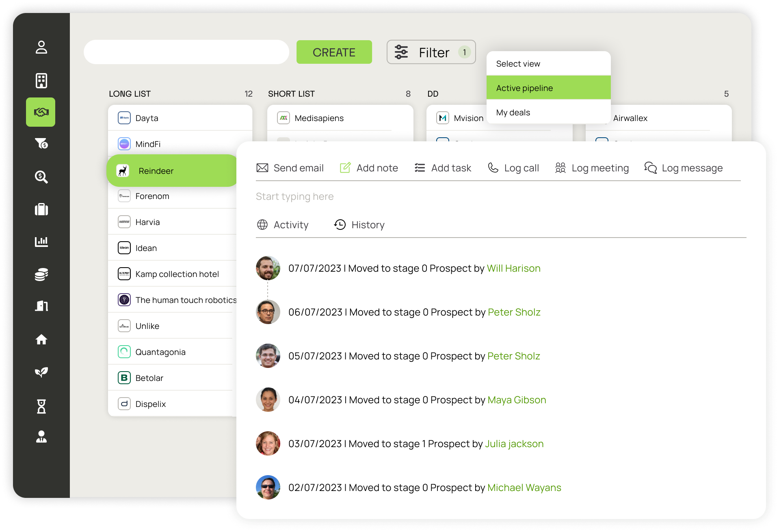Switch to the Activity tab
This screenshot has width=779, height=532.
pos(283,225)
